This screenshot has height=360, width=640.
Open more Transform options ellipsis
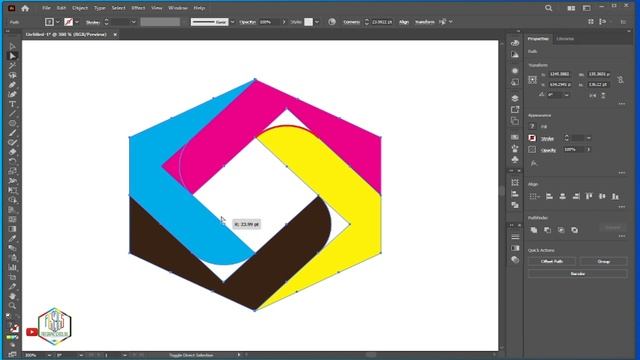622,104
